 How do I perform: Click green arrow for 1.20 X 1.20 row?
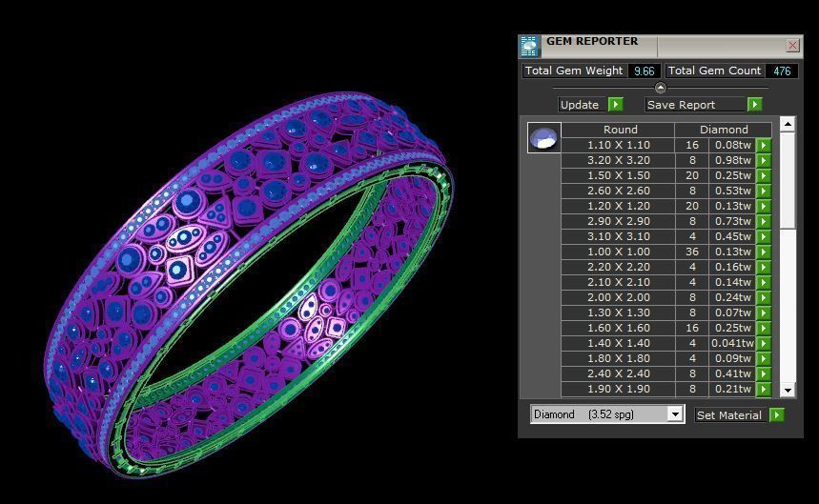coord(764,206)
